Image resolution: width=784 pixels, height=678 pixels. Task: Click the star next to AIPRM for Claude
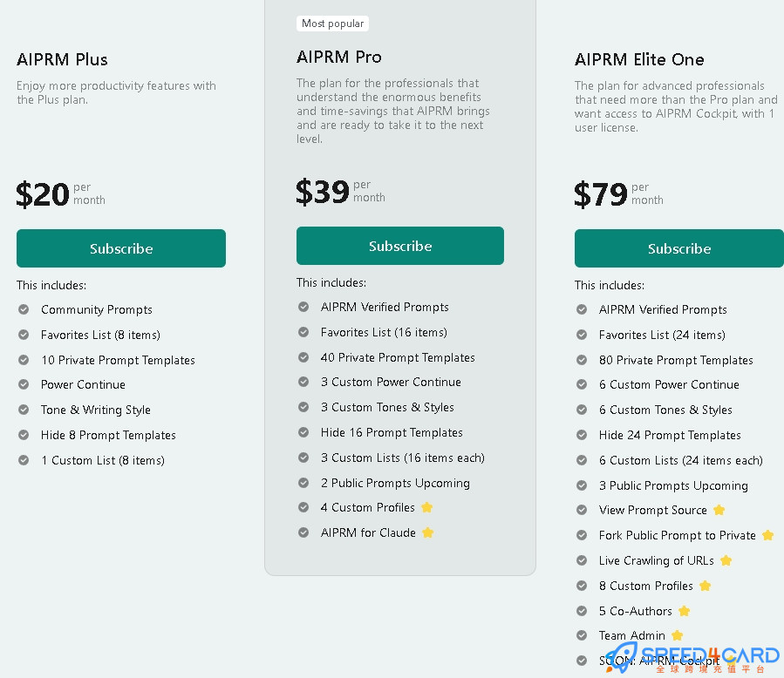pos(428,532)
